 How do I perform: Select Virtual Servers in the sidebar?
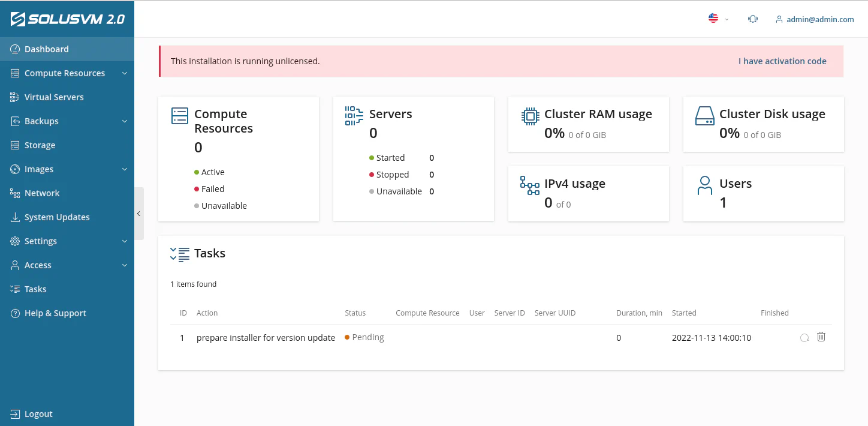point(54,97)
